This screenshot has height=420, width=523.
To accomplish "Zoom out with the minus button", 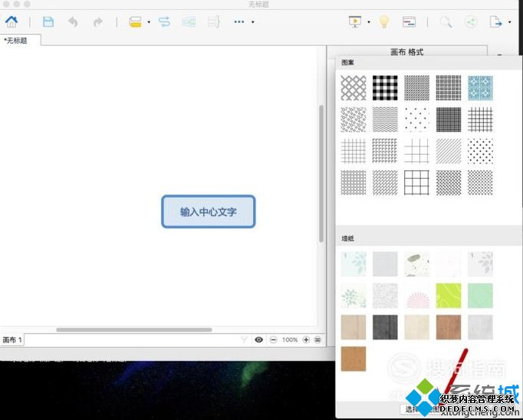I will point(273,340).
